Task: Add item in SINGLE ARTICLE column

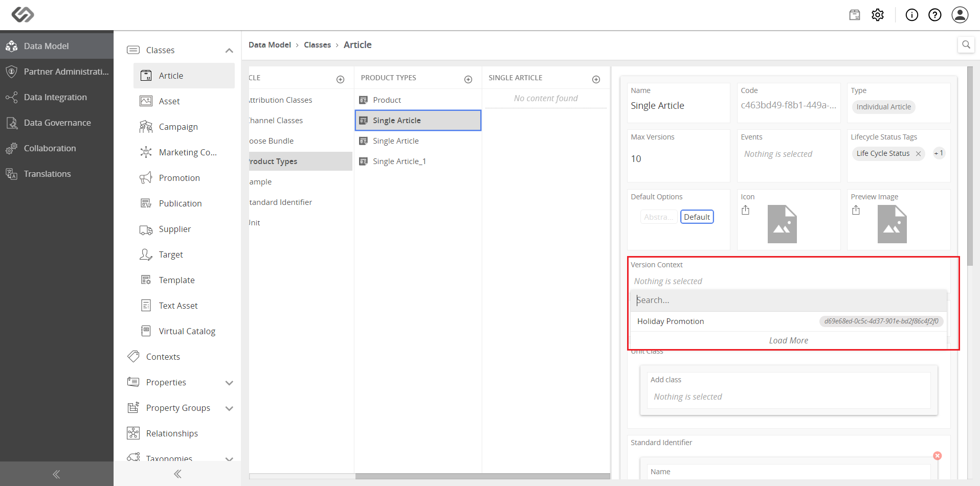Action: click(596, 79)
